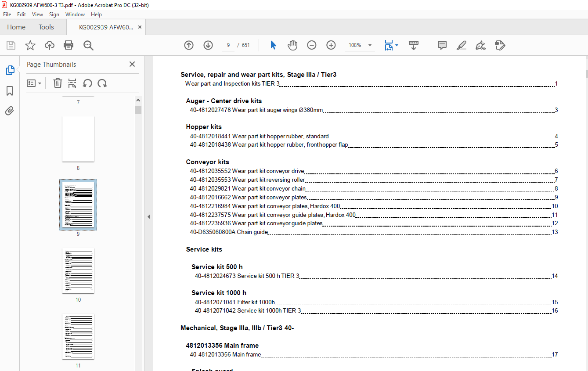Bookmark file with the star icon
The width and height of the screenshot is (588, 371).
[x=30, y=45]
